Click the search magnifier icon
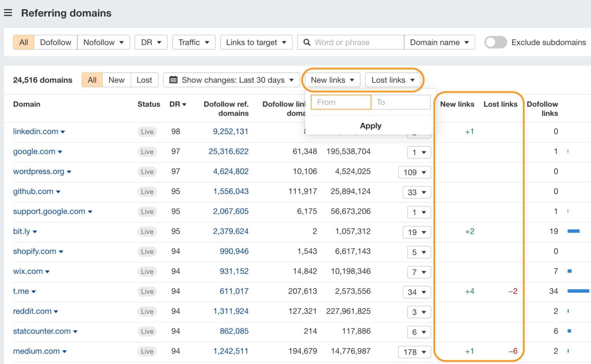Screen dimensions: 591x364 click(307, 42)
